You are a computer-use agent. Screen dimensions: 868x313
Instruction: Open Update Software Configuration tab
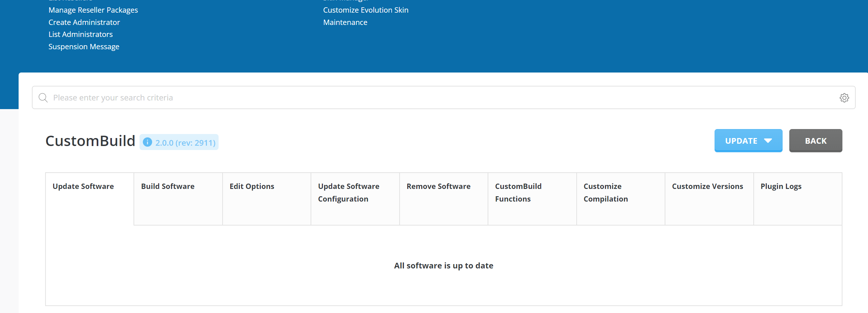355,199
